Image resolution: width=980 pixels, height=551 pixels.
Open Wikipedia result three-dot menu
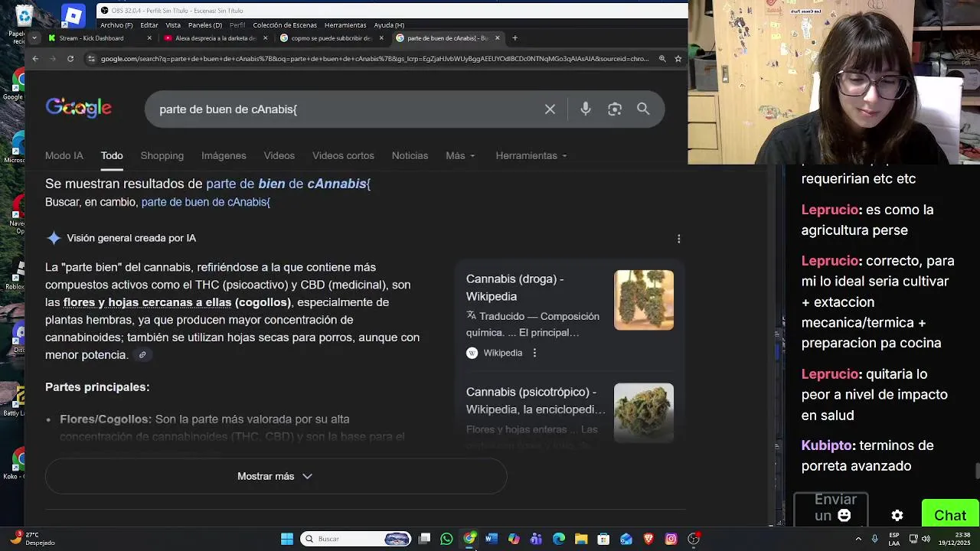click(x=534, y=353)
